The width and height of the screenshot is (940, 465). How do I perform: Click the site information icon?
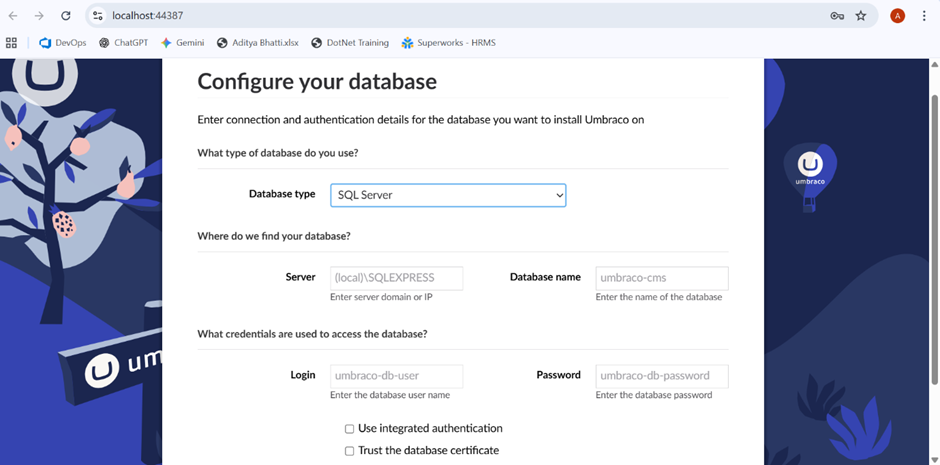point(97,16)
